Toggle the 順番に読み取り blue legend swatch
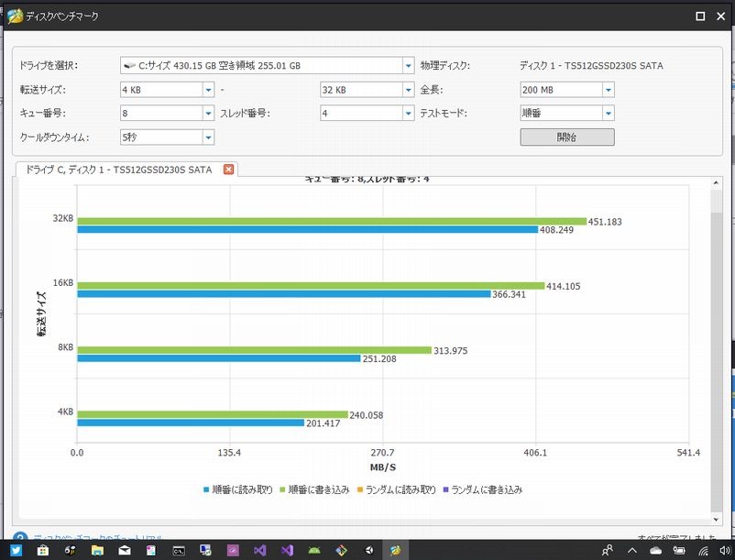 tap(207, 490)
